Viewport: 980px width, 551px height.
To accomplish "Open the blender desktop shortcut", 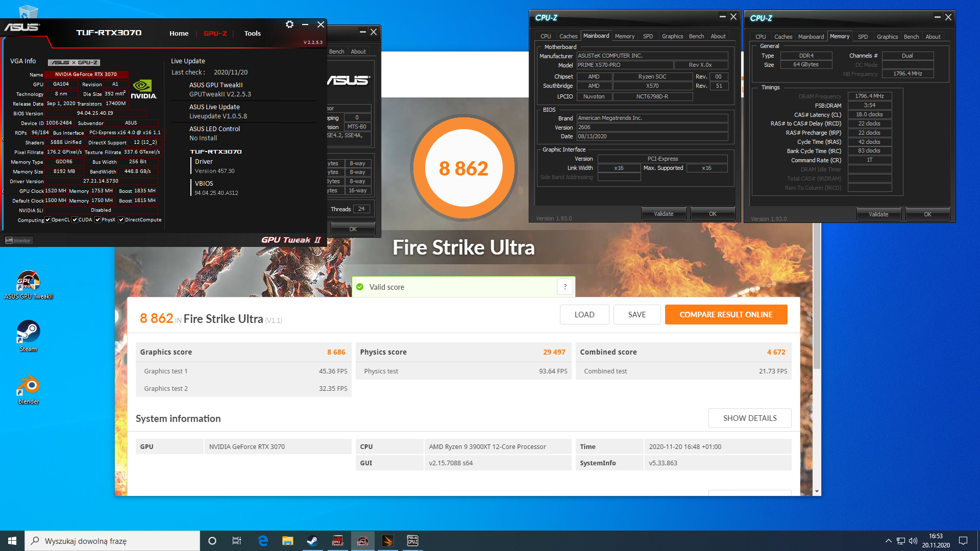I will point(29,389).
